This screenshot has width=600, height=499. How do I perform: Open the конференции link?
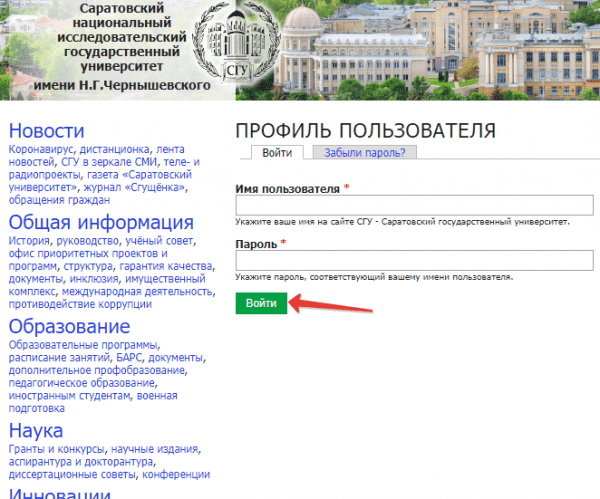point(176,475)
